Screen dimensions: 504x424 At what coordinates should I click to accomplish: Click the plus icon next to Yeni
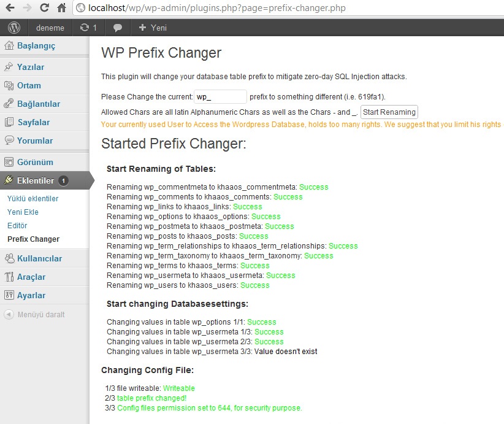pyautogui.click(x=142, y=28)
